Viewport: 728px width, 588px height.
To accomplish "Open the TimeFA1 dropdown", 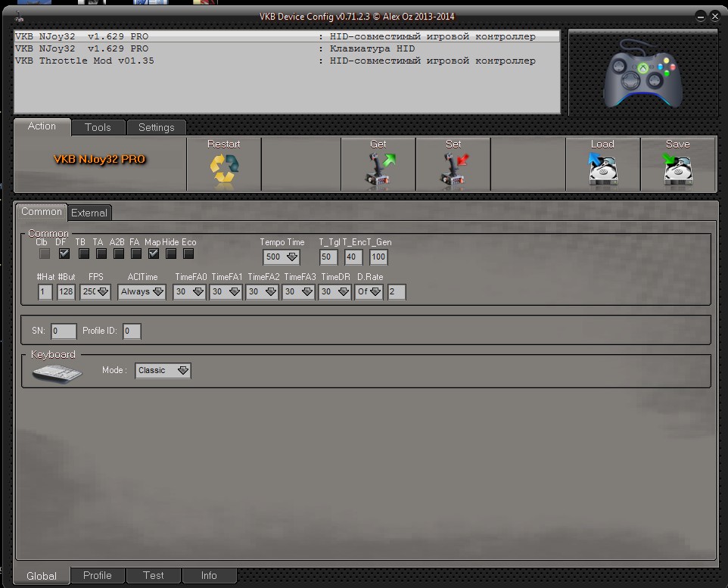I will [226, 291].
